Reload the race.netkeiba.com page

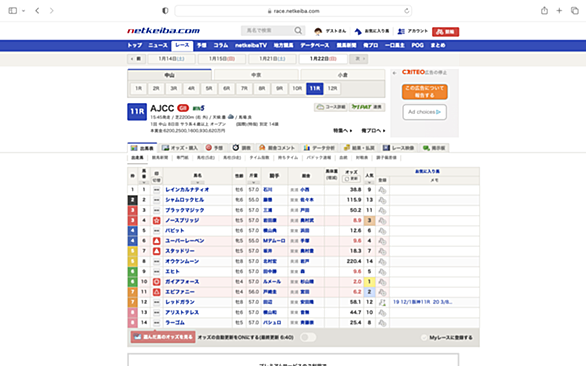tap(407, 11)
